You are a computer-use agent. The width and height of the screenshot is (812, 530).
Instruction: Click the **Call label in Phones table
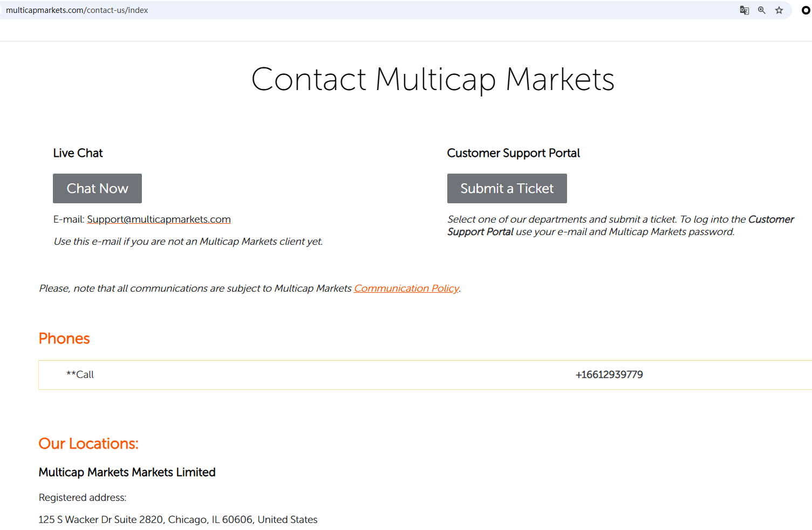(80, 375)
